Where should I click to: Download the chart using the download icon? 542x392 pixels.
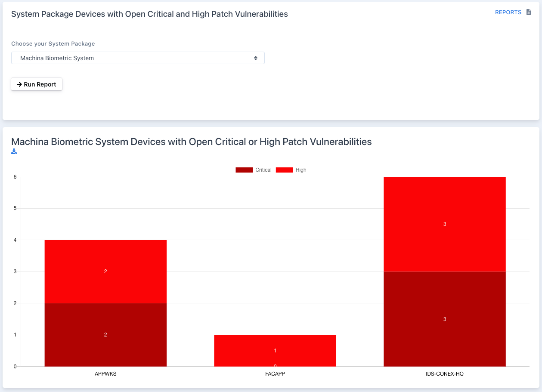pos(14,151)
